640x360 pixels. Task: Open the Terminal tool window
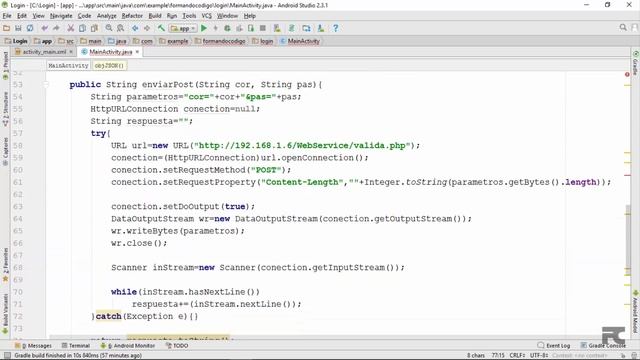76,346
